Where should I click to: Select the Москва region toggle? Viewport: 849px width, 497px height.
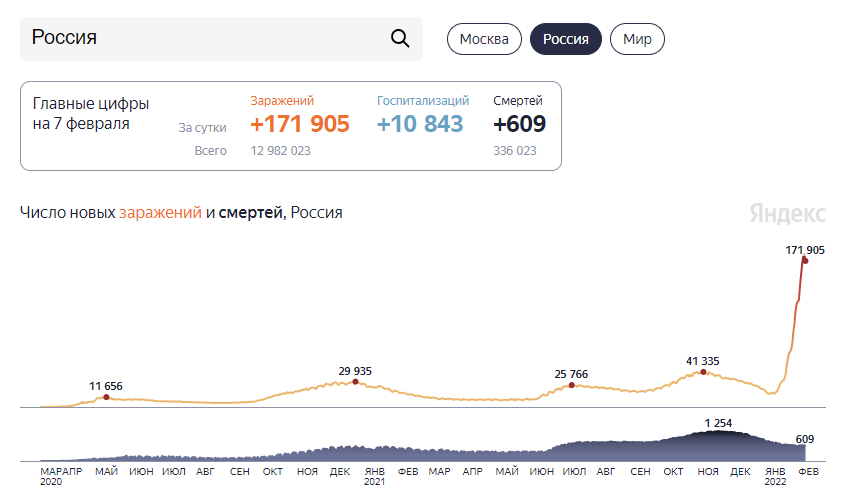[484, 40]
